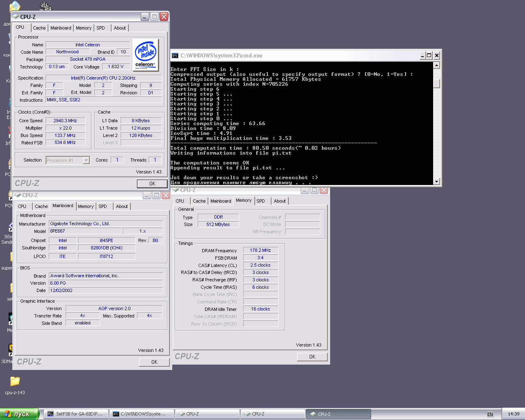525x420 pixels.
Task: Click the Name field Intel Celeron
Action: (88, 45)
